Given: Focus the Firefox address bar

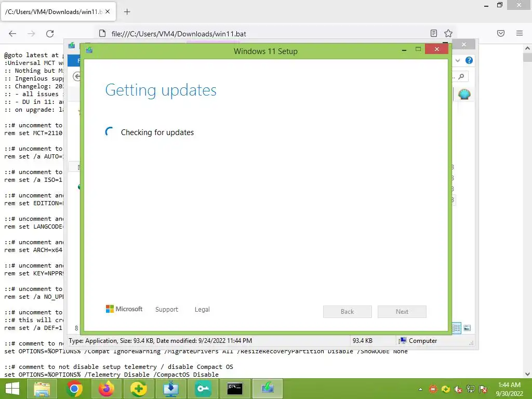Looking at the screenshot, I should [x=264, y=34].
